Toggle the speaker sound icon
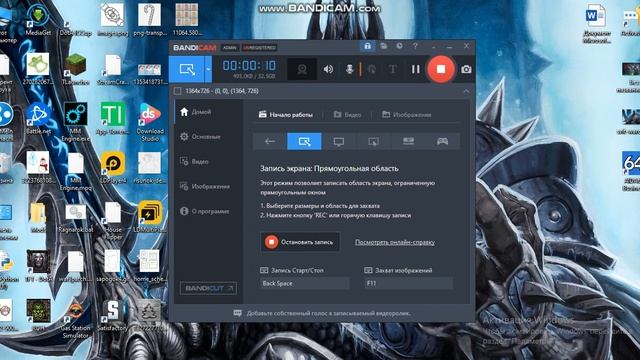This screenshot has width=640, height=360. (328, 69)
